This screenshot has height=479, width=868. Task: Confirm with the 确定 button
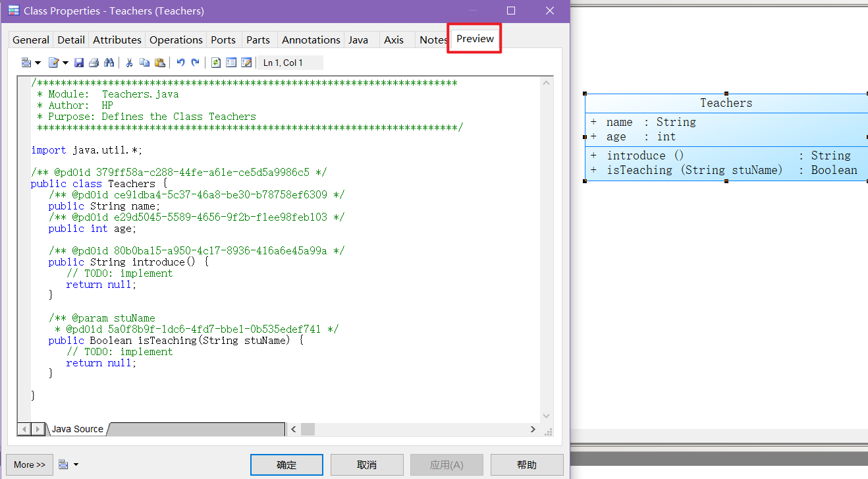(286, 465)
